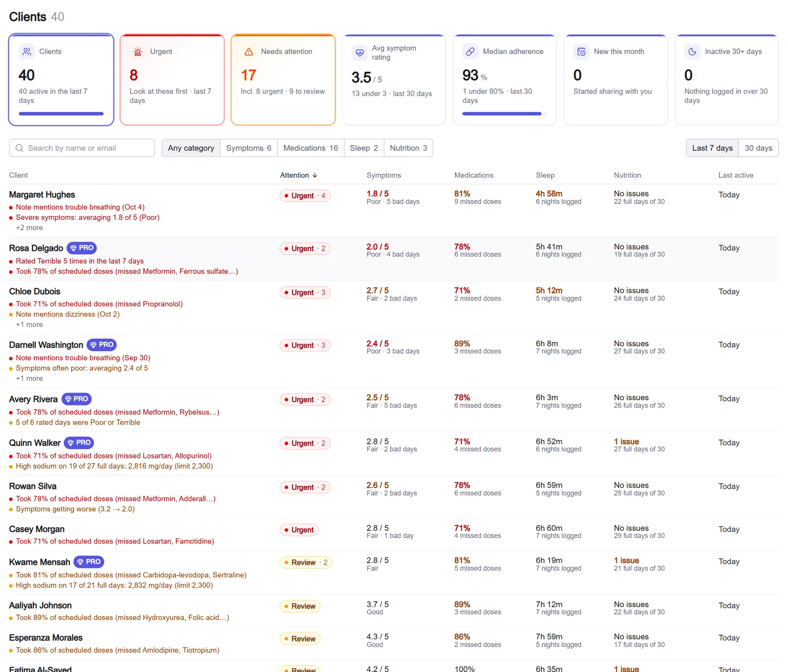Click the Inactive 30+ days moon icon

click(692, 52)
